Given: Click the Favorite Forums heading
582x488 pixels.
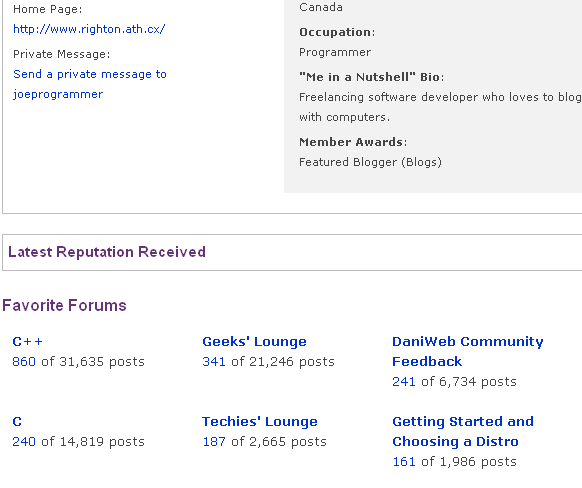Looking at the screenshot, I should pos(64,305).
